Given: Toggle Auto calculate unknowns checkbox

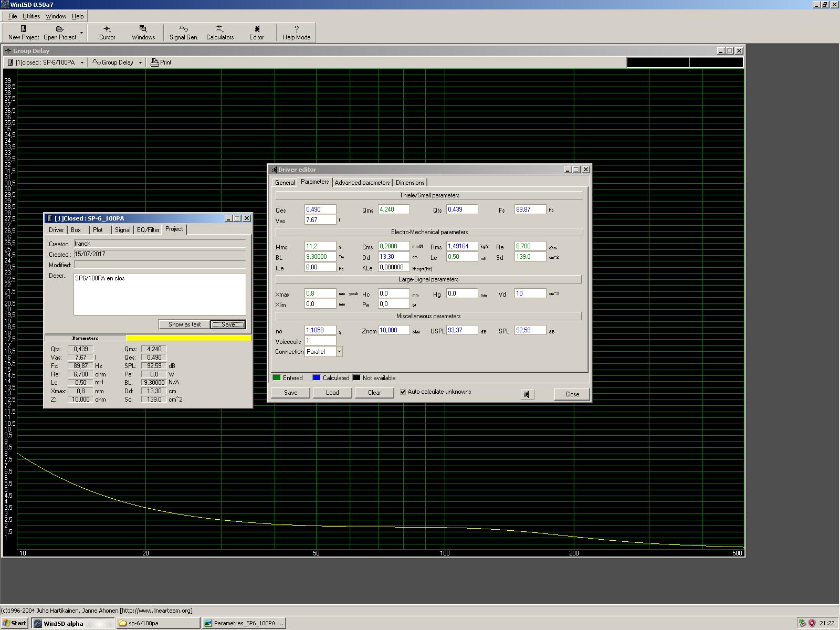Looking at the screenshot, I should [x=403, y=392].
